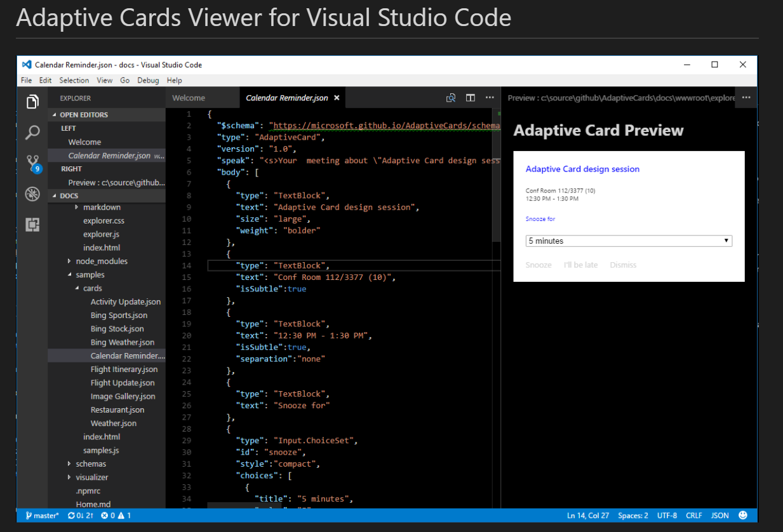The image size is (783, 532).
Task: Open the Search view icon
Action: (x=32, y=133)
